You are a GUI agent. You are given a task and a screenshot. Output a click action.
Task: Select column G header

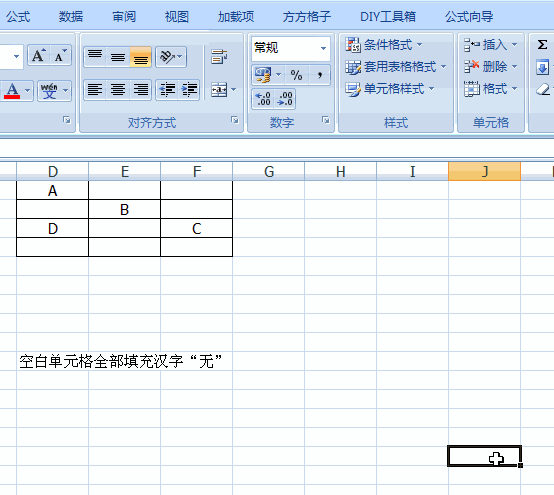click(269, 171)
